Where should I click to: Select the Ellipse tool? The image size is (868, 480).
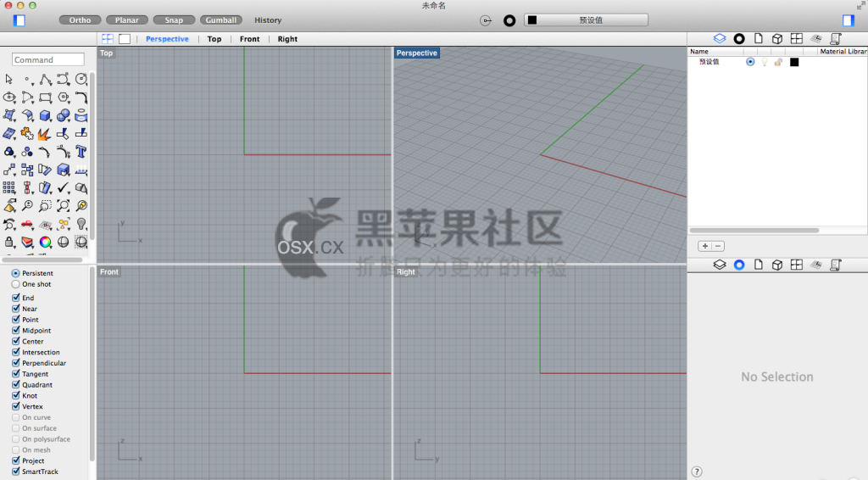tap(8, 98)
